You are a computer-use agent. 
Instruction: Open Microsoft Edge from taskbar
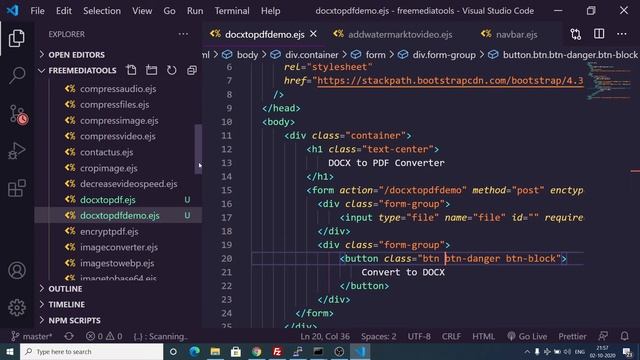coord(195,351)
